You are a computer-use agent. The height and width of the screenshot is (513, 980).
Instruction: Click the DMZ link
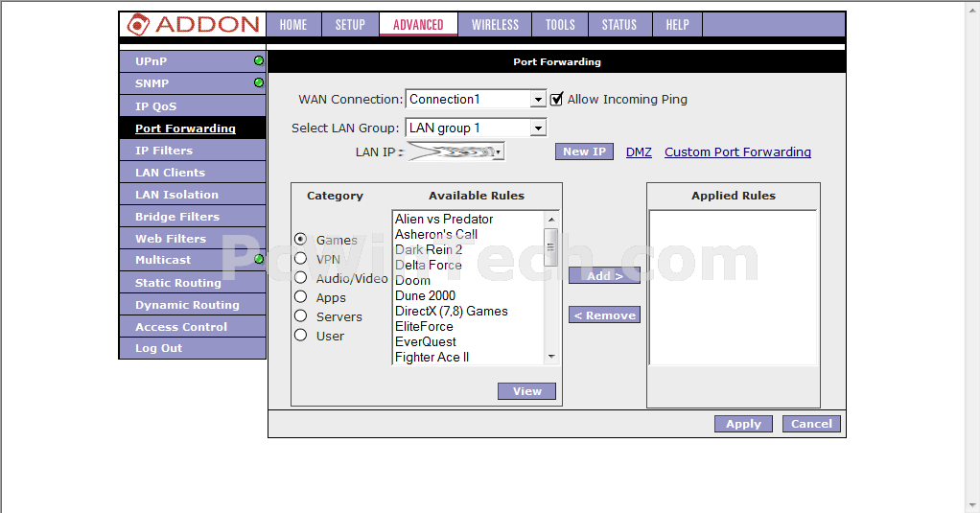click(x=639, y=152)
